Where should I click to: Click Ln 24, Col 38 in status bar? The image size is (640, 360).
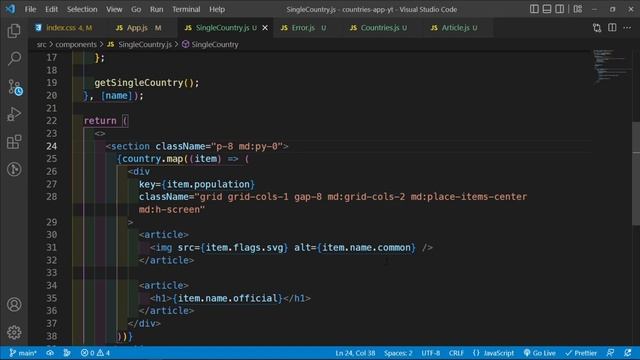[355, 353]
